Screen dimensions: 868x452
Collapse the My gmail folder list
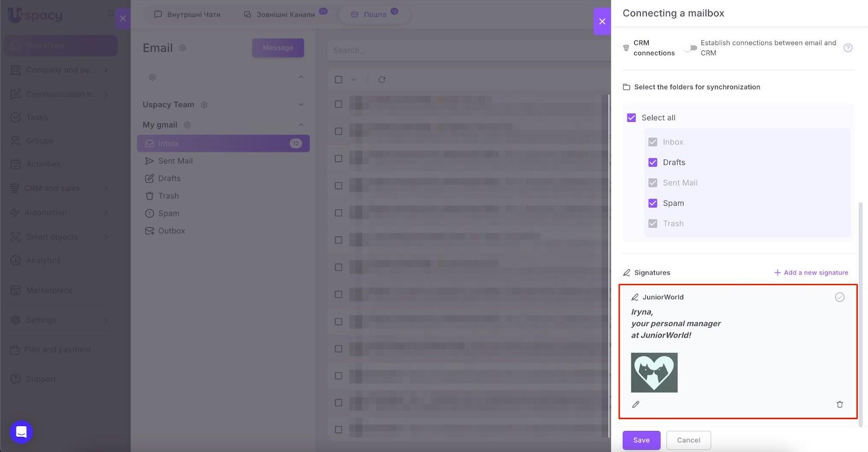point(301,125)
